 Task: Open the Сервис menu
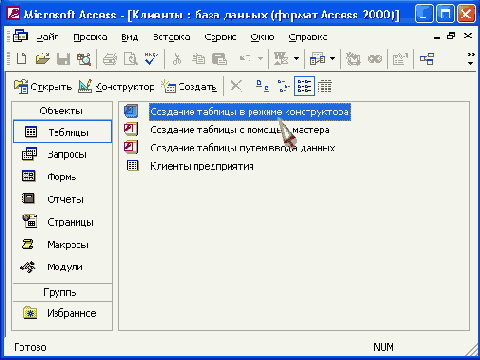[x=220, y=37]
